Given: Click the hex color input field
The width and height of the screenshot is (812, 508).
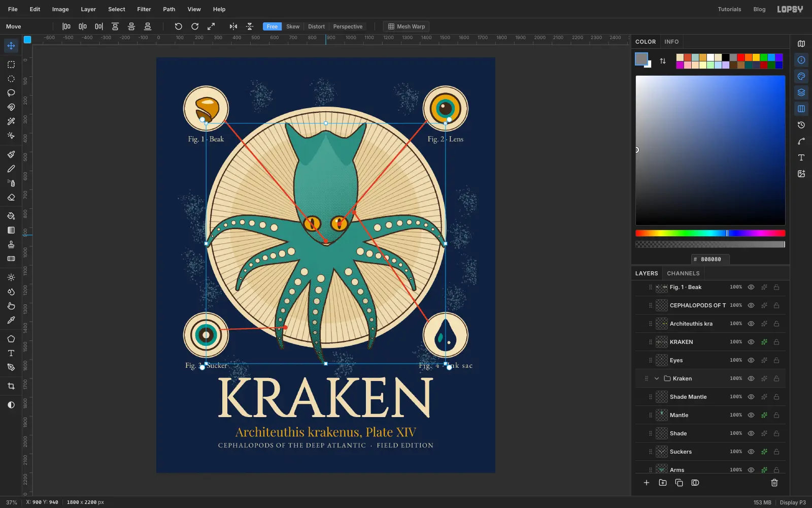Looking at the screenshot, I should click(x=710, y=259).
